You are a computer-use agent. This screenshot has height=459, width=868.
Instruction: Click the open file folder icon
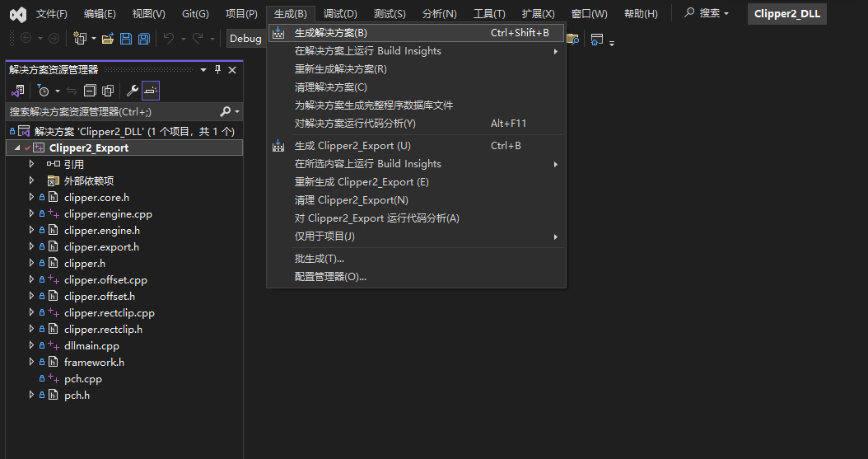coord(108,38)
